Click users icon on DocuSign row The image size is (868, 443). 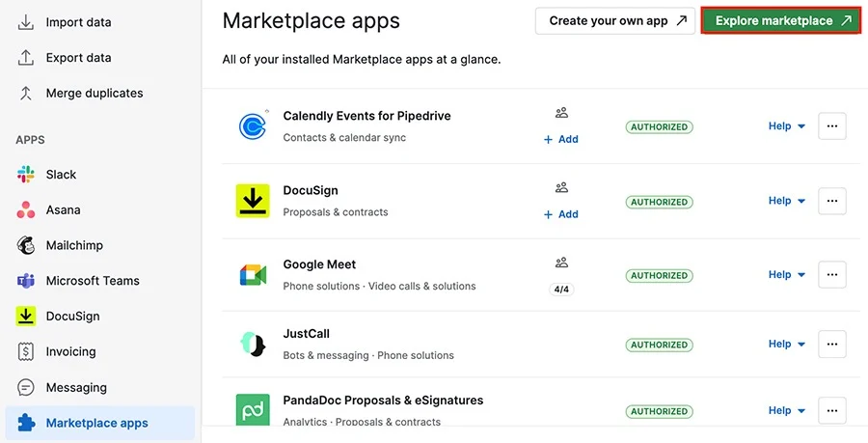point(561,188)
